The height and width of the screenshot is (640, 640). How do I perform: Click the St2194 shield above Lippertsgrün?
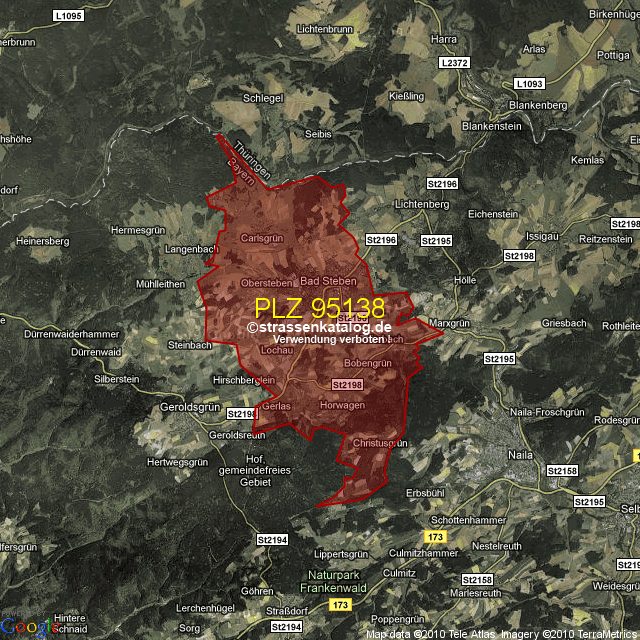click(x=272, y=539)
